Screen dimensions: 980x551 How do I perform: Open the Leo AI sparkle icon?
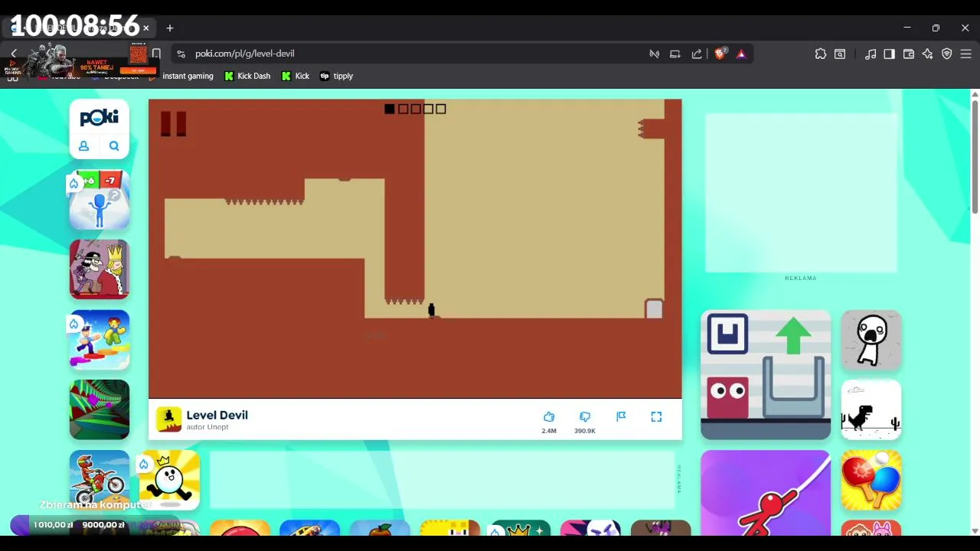click(x=928, y=54)
